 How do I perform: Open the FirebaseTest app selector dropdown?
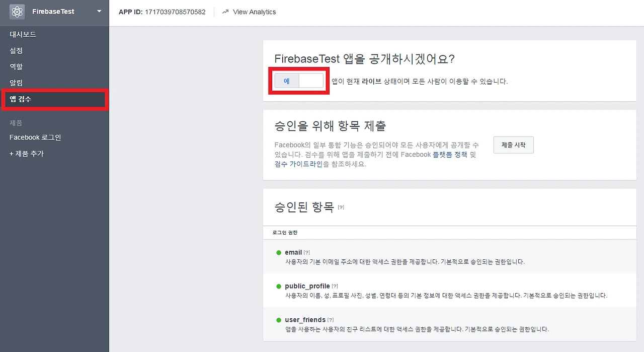click(x=99, y=11)
